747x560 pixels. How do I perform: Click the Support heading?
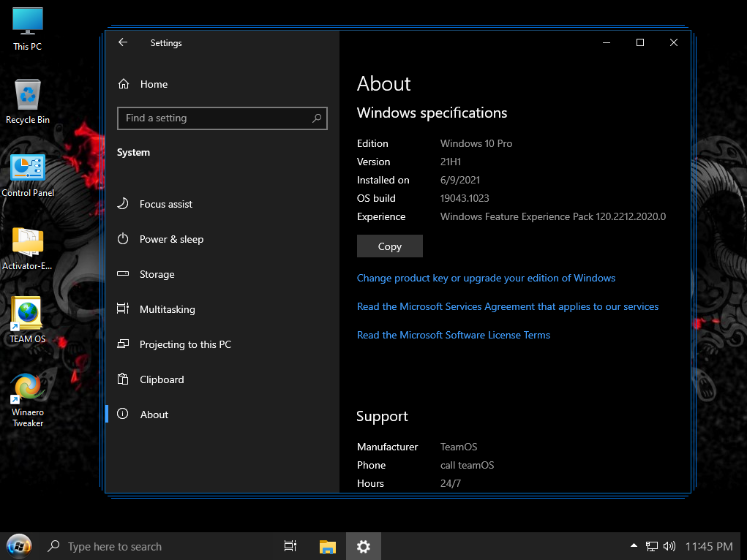(x=382, y=417)
